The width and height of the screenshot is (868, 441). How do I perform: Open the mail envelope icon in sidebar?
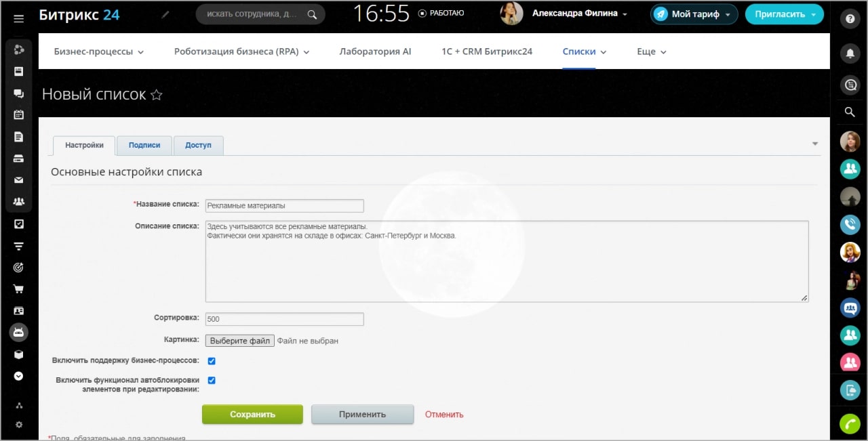click(x=19, y=180)
